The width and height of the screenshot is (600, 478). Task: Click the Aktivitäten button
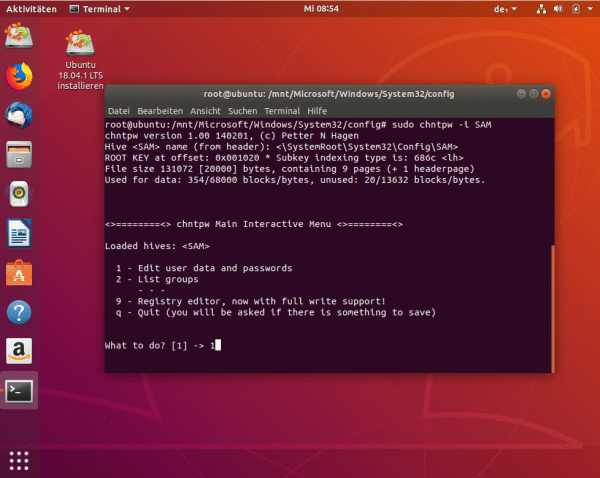30,9
